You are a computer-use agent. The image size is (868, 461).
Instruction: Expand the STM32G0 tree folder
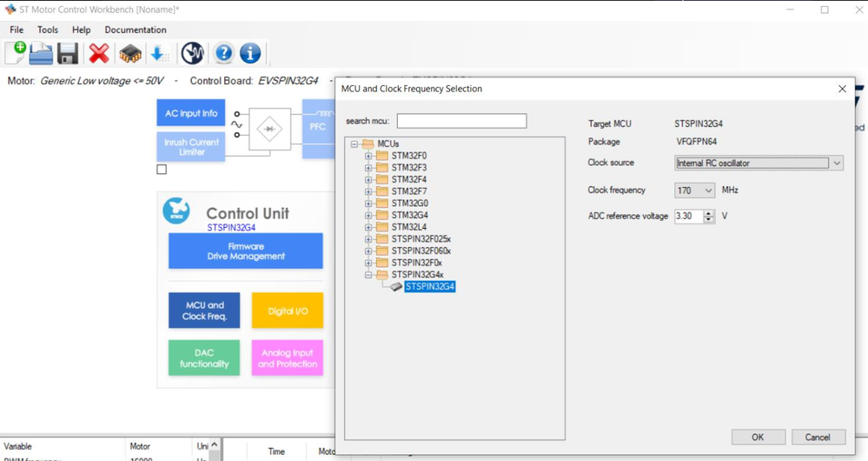pyautogui.click(x=368, y=204)
